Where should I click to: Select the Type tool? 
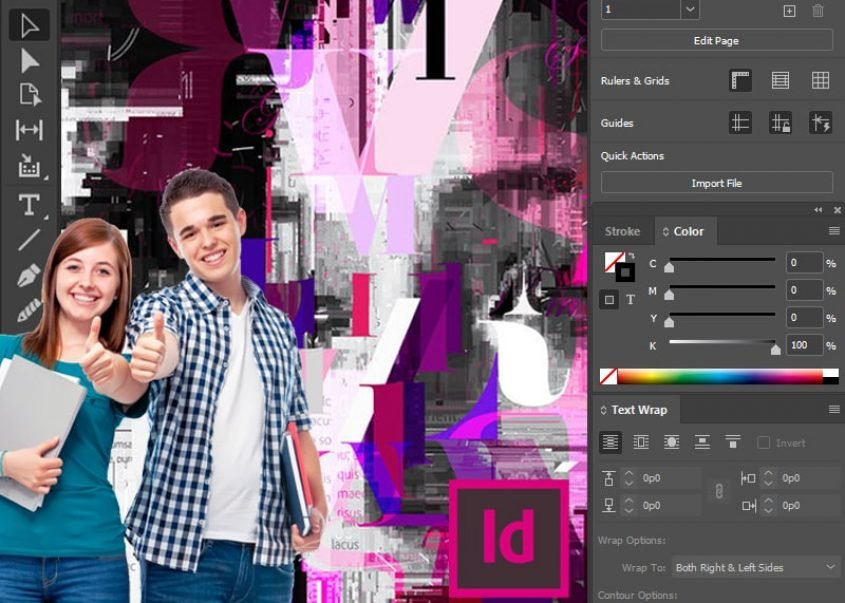tap(29, 205)
